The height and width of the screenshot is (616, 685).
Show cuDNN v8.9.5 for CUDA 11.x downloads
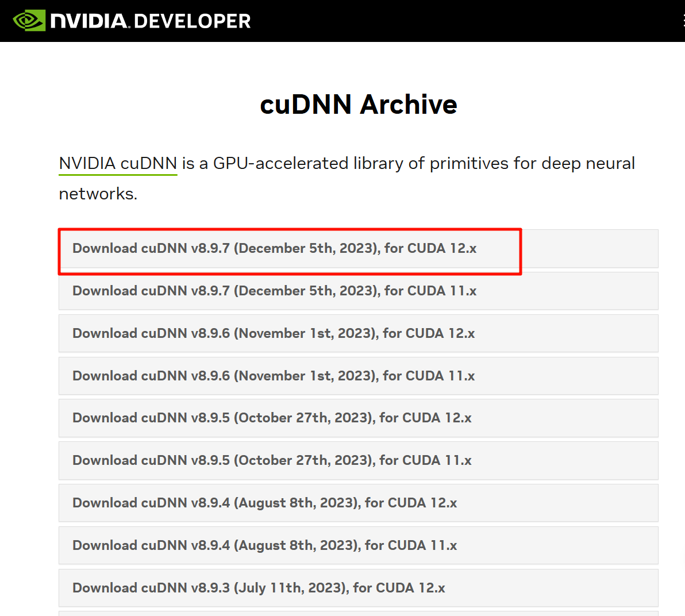(x=272, y=460)
